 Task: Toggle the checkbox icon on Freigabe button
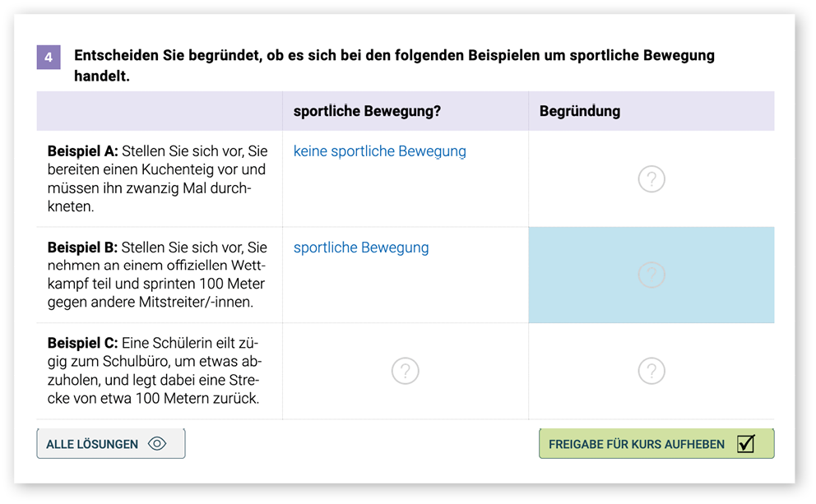coord(745,444)
